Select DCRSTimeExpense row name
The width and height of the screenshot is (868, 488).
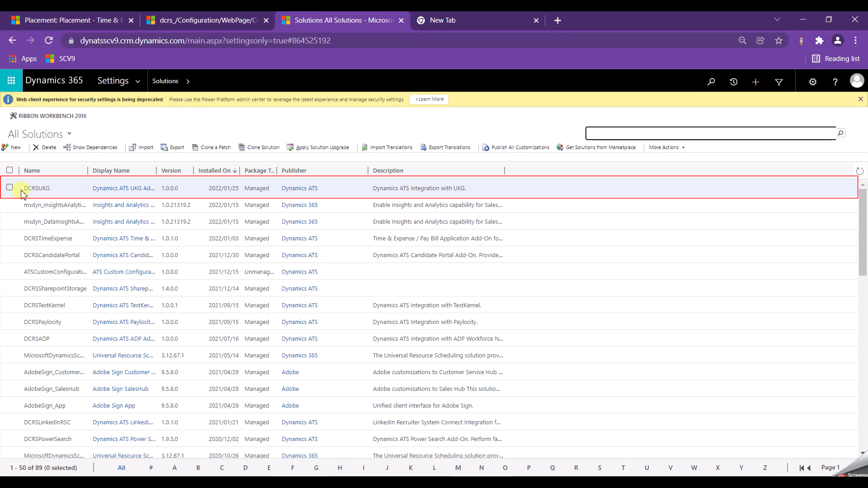click(48, 238)
